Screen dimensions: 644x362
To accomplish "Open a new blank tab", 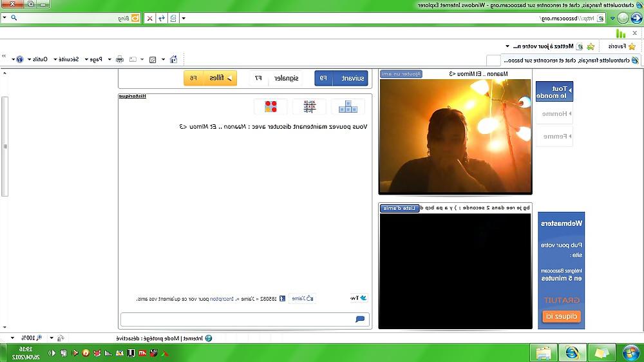I will pos(493,60).
